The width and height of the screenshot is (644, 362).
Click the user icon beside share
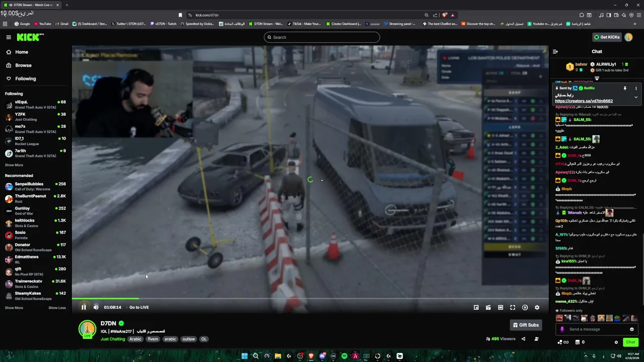pyautogui.click(x=536, y=339)
